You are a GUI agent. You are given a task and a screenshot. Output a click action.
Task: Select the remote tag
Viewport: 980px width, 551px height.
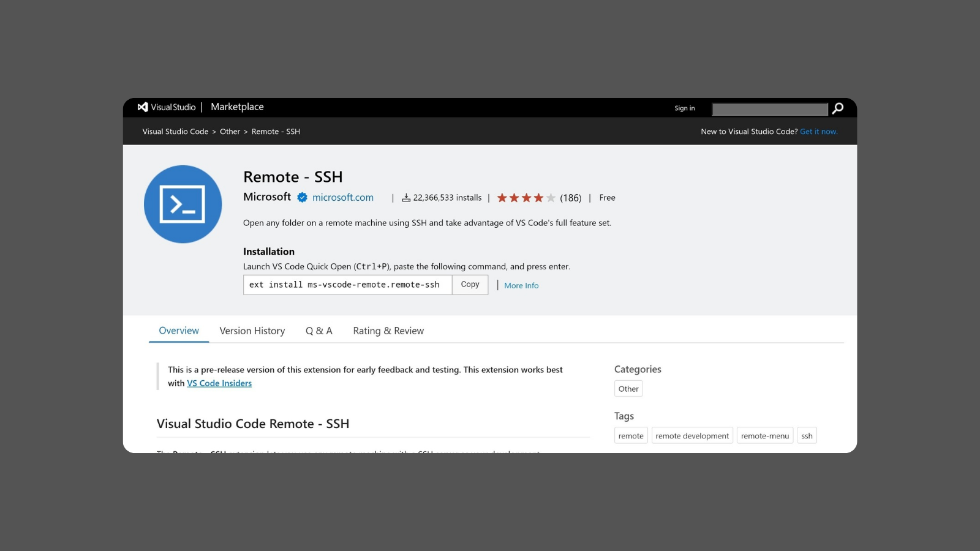click(x=631, y=436)
